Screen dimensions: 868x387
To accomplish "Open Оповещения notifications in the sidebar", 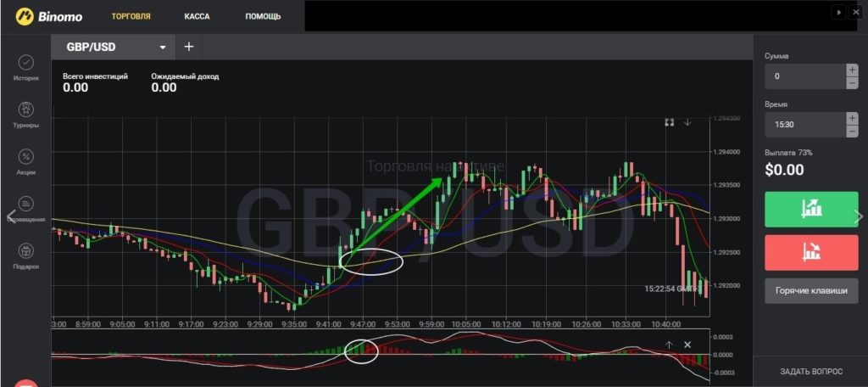I will tap(26, 210).
